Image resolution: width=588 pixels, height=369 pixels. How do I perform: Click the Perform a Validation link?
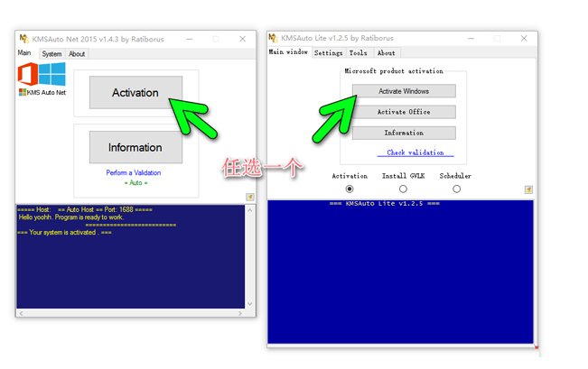point(133,172)
